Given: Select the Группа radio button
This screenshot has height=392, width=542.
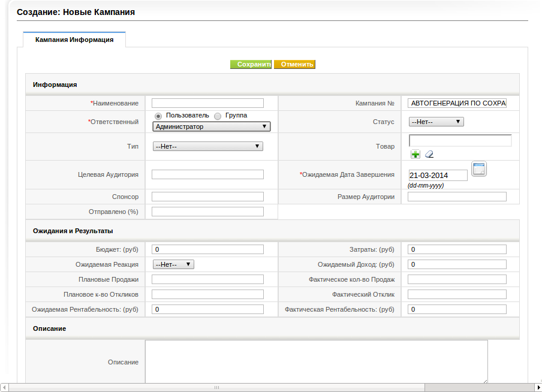Looking at the screenshot, I should click(218, 116).
